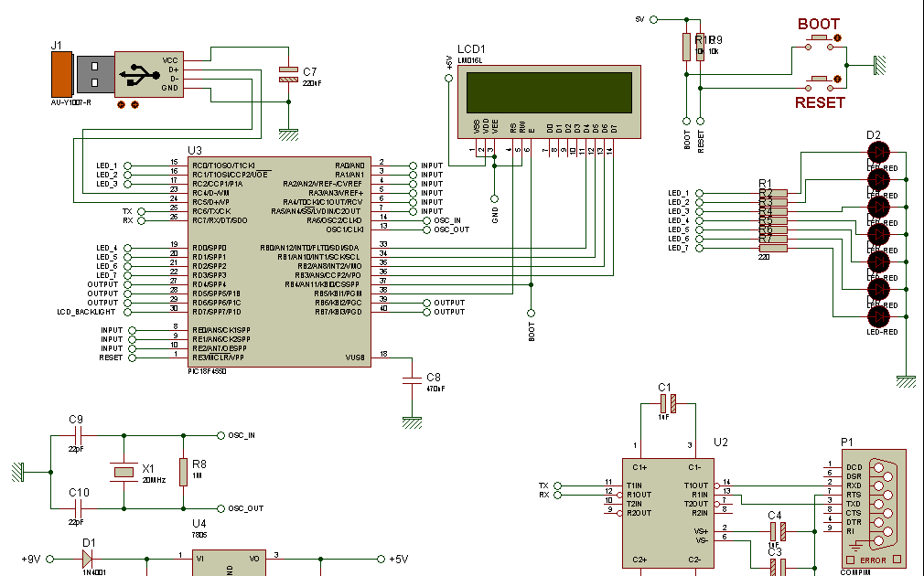This screenshot has height=576, width=924.
Task: Click OSC_OUT terminal next to capacitor C10
Action: tap(221, 508)
